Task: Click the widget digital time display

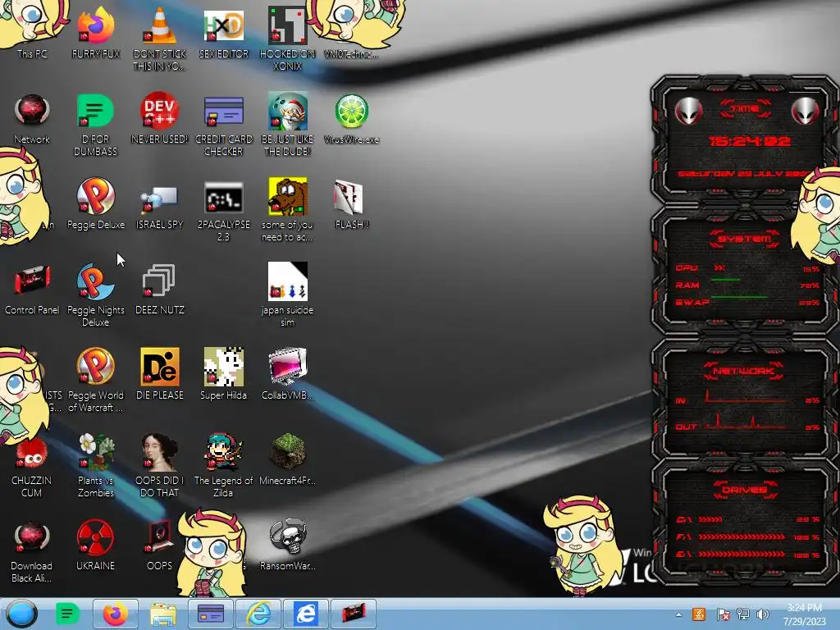Action: [749, 141]
